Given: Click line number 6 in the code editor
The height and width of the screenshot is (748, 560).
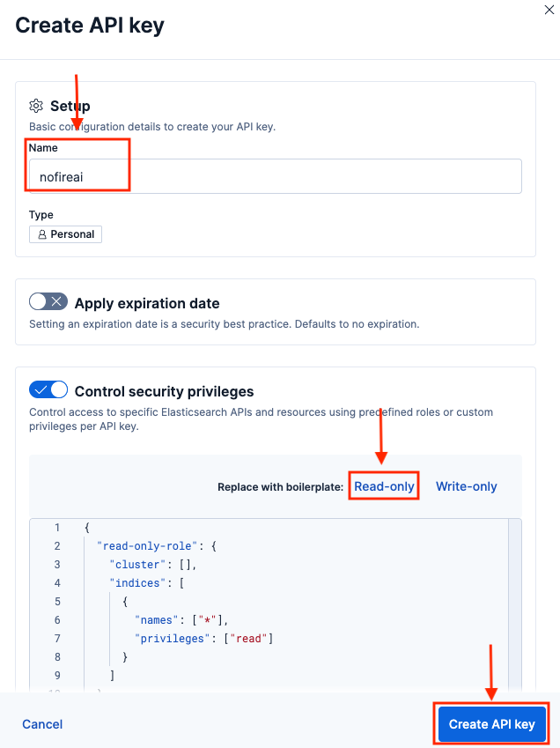Looking at the screenshot, I should click(56, 619).
